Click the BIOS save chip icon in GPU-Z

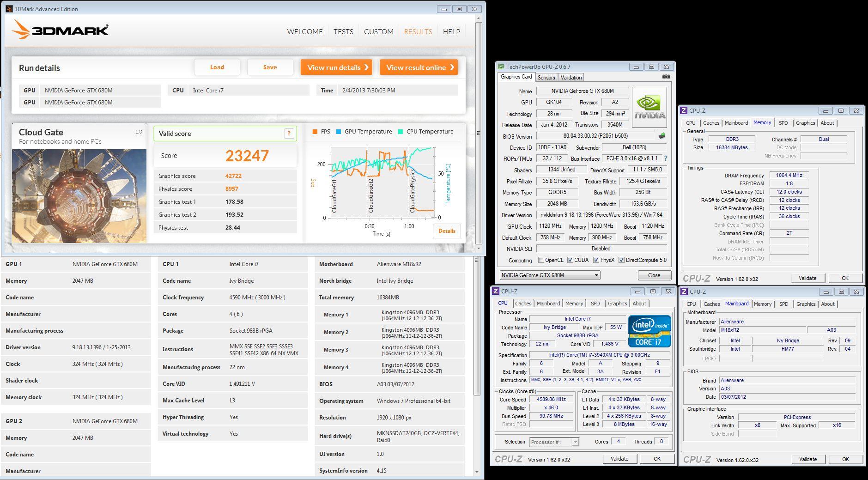coord(662,136)
